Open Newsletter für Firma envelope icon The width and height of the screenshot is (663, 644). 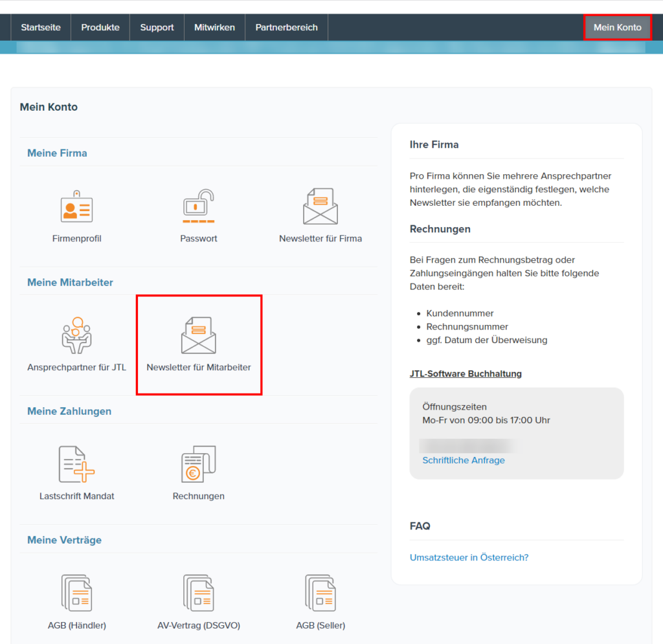click(320, 207)
